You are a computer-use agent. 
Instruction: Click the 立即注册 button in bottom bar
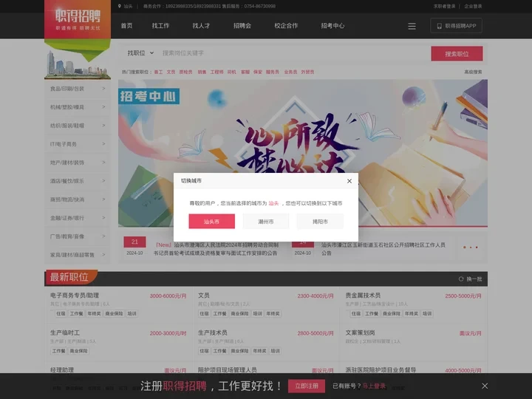point(307,386)
